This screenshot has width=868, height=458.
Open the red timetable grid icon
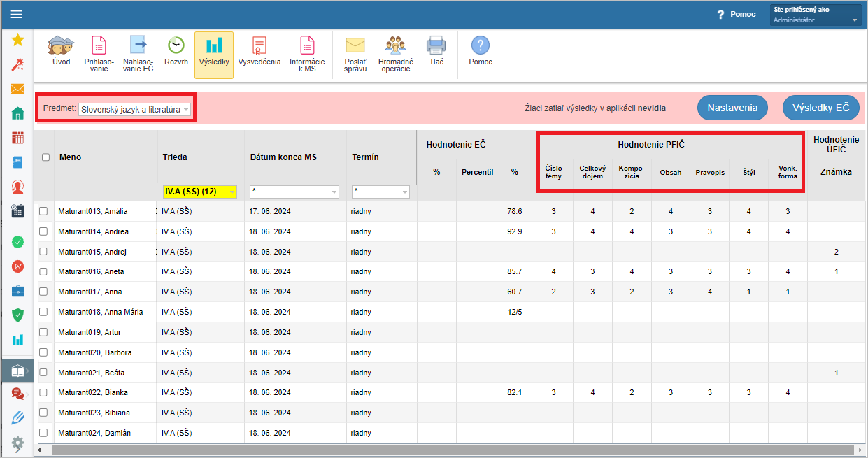tap(18, 138)
